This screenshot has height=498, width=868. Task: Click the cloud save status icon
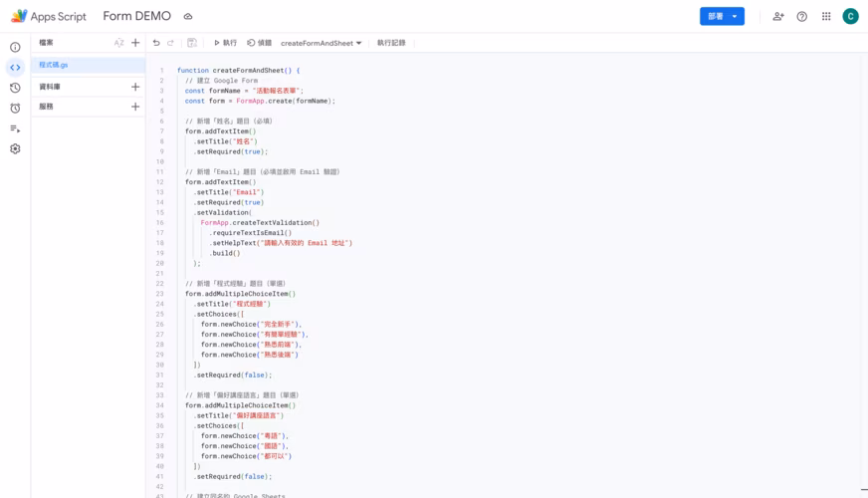[188, 17]
